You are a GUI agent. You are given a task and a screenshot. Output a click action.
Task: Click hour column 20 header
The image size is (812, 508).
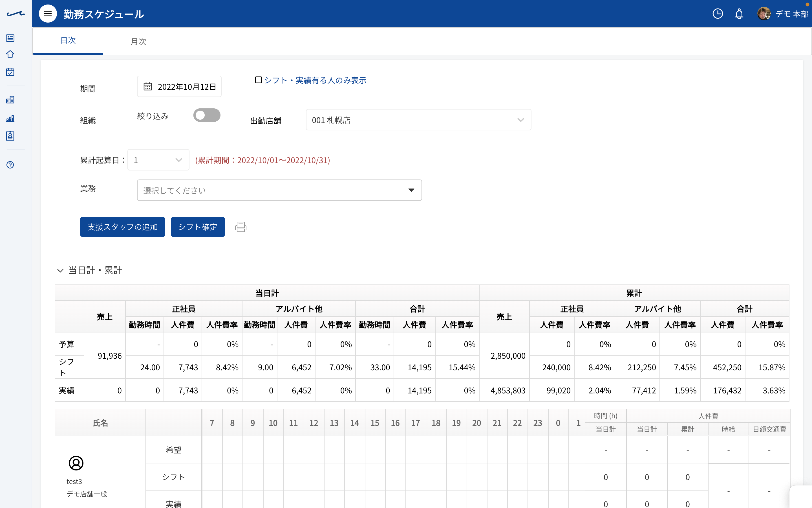476,423
